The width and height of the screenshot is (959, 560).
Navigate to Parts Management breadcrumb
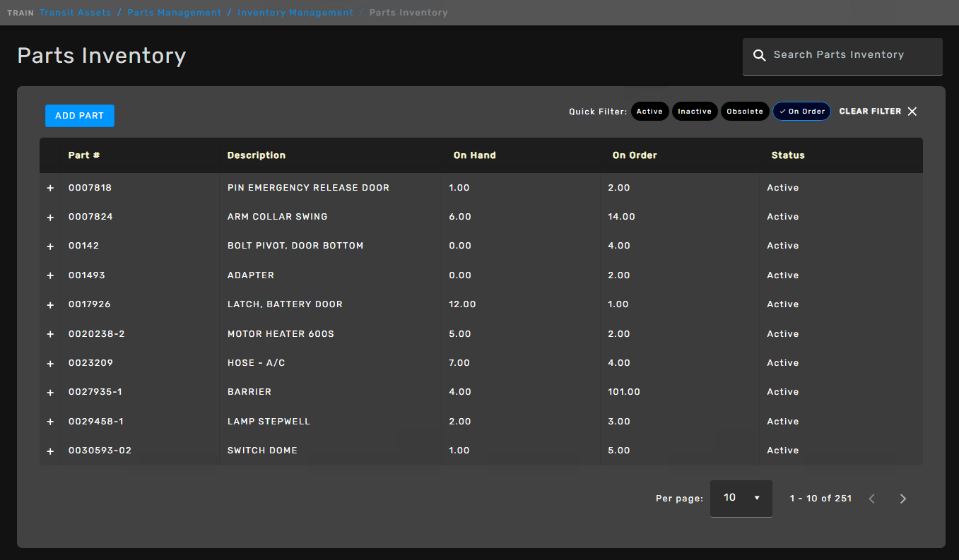pyautogui.click(x=174, y=13)
